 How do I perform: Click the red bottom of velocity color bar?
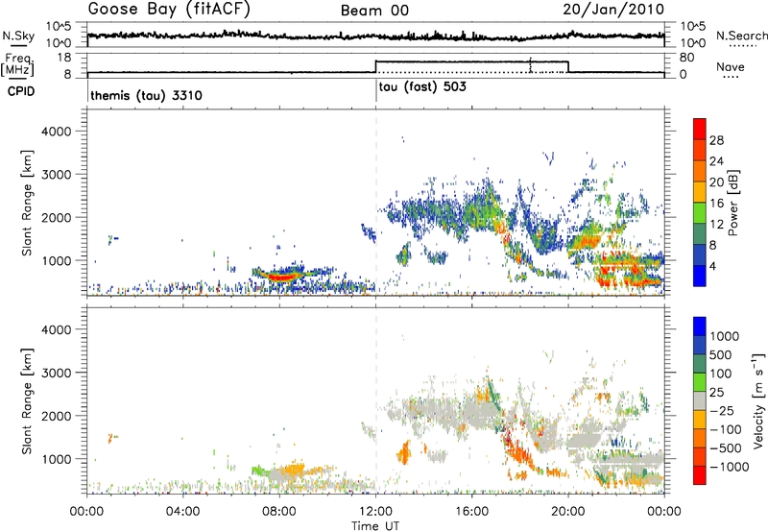[x=700, y=475]
